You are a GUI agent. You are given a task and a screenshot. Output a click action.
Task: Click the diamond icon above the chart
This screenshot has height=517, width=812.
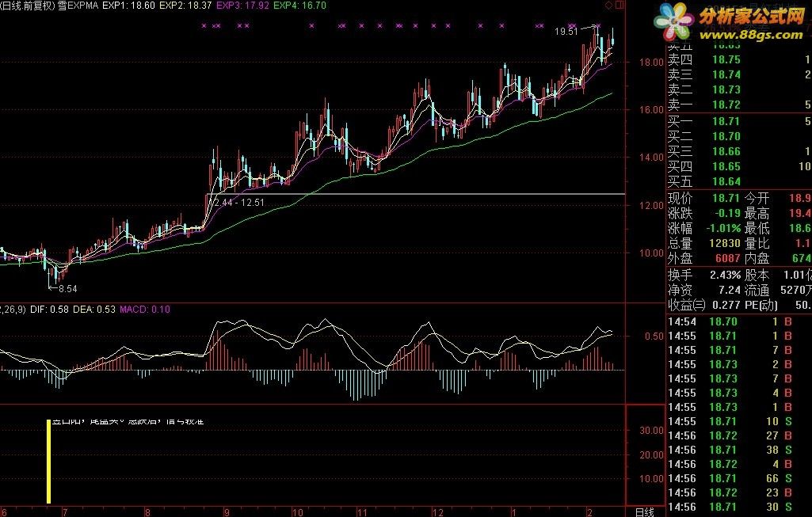coord(608,6)
